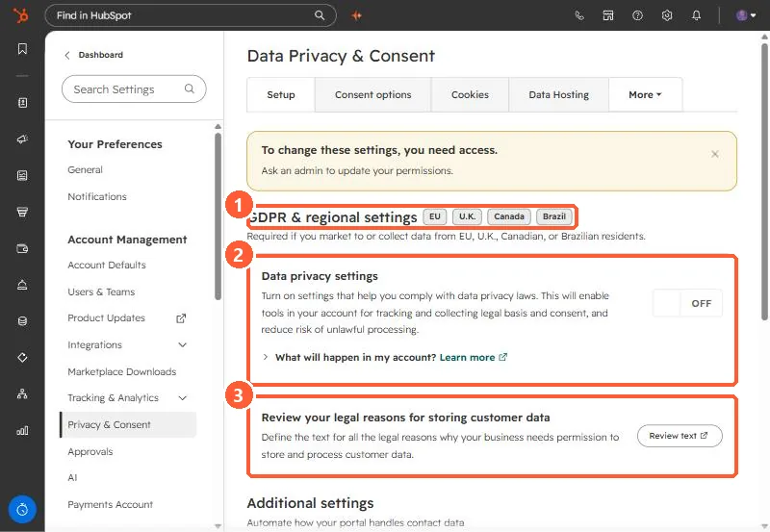Click the sidebar scroll-down arrow
770x532 pixels.
pos(218,526)
